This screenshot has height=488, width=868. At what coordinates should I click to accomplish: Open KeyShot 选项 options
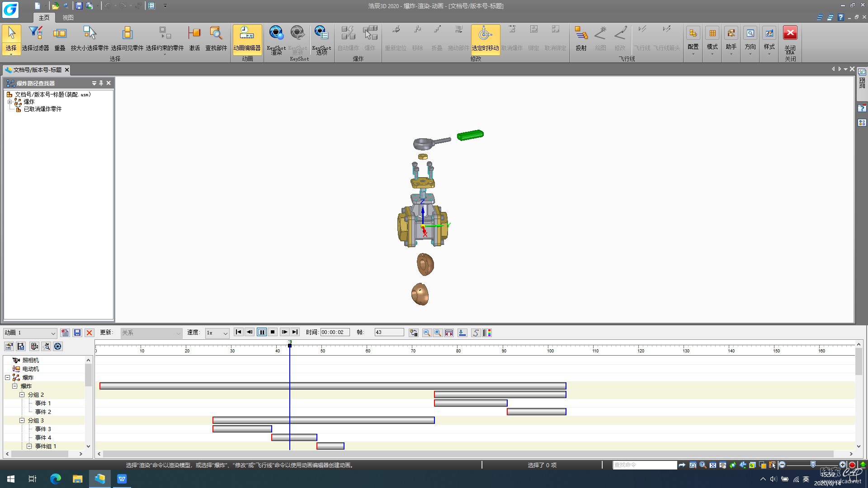pos(321,40)
